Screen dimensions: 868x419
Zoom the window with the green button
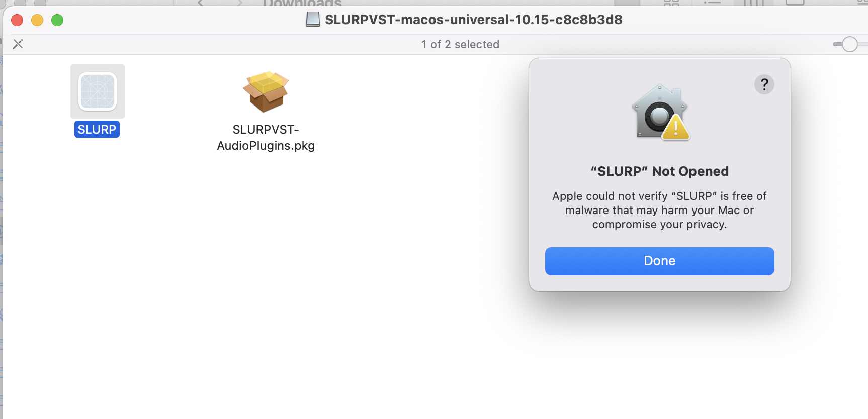coord(57,20)
